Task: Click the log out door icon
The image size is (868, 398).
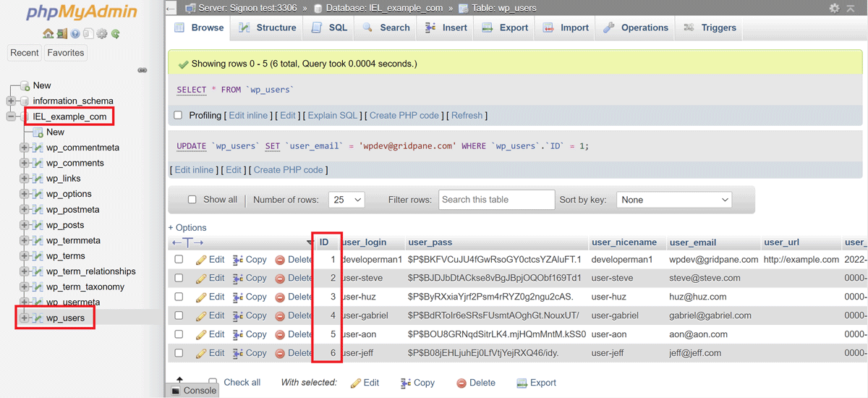Action: 61,33
